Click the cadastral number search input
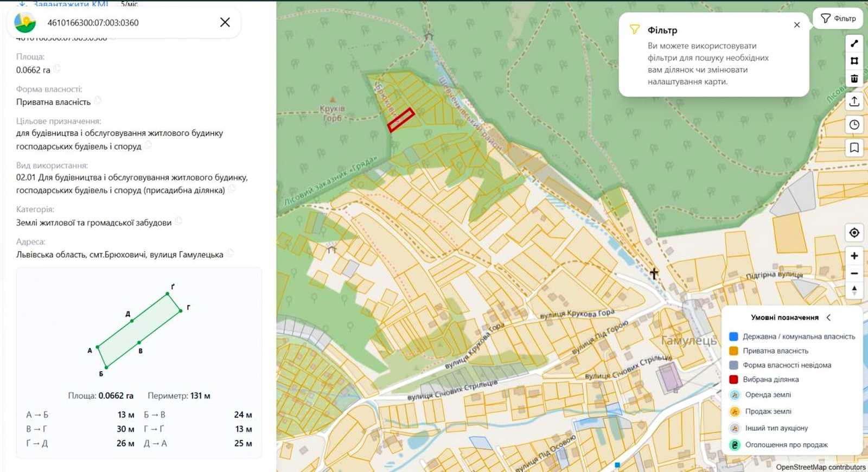The width and height of the screenshot is (868, 472). (127, 23)
